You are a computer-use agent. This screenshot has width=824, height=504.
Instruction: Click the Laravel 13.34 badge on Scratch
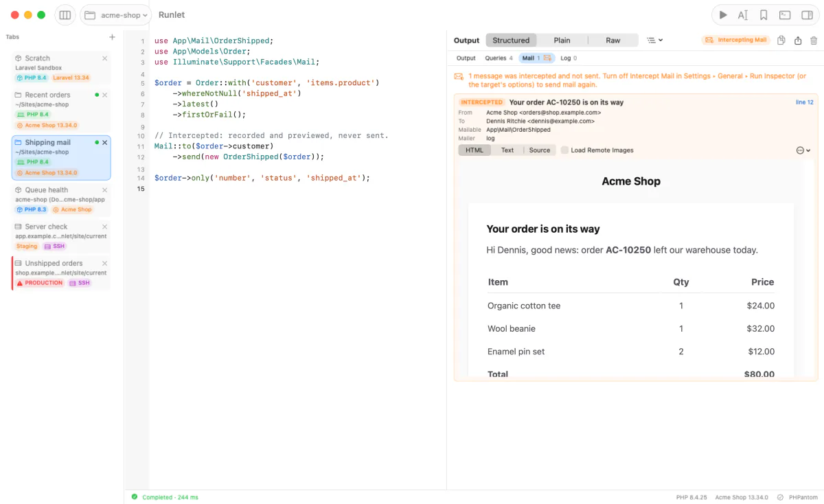(71, 78)
